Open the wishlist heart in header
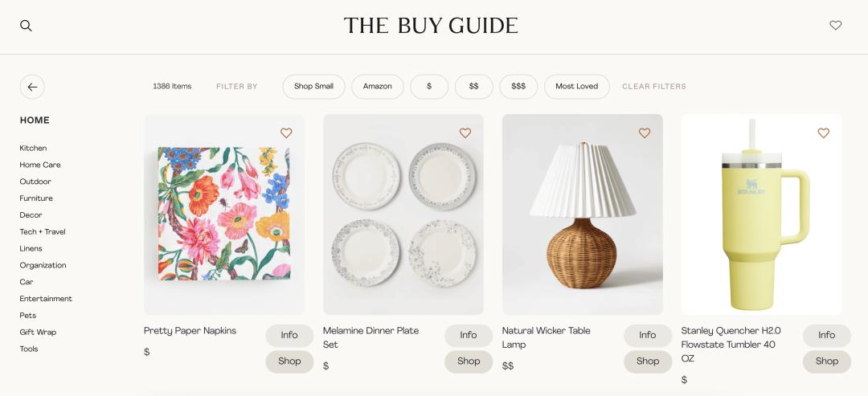 click(836, 26)
